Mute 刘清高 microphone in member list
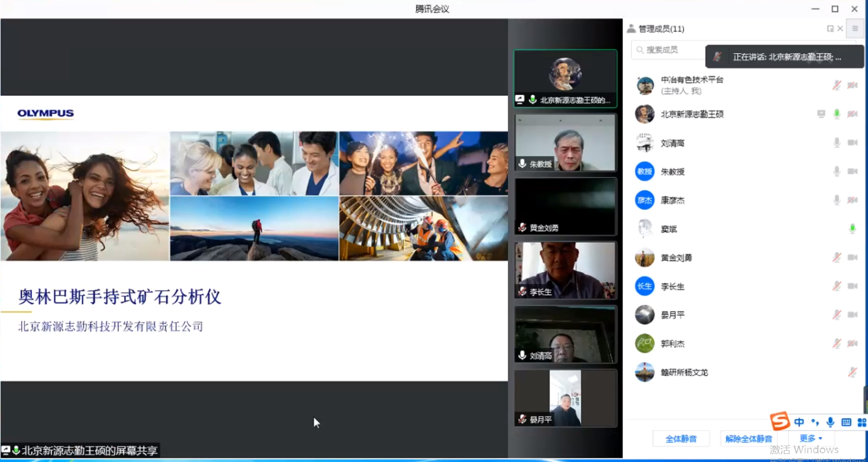Viewport: 868px width, 462px height. [837, 143]
